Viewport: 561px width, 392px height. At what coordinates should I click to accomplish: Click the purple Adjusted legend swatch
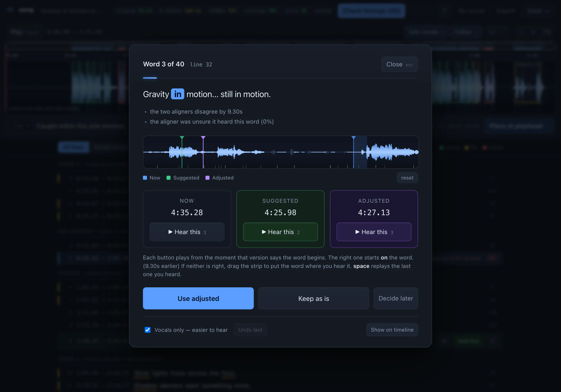pos(207,178)
